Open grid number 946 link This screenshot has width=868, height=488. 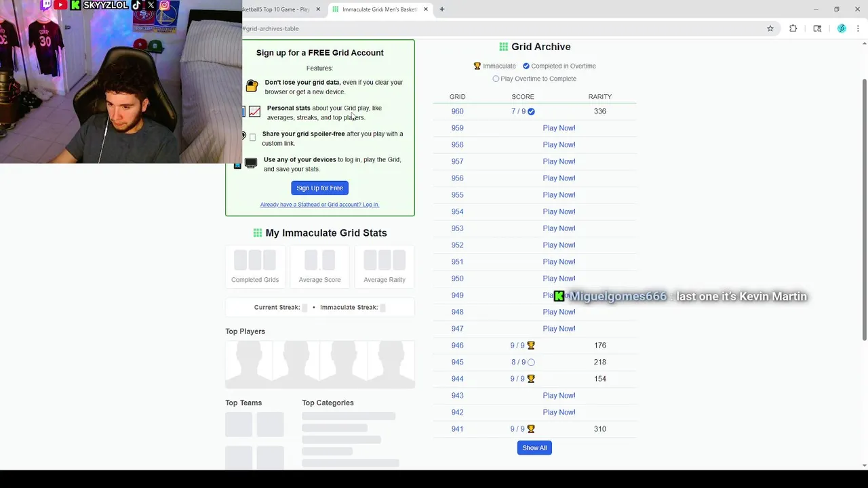pos(457,346)
